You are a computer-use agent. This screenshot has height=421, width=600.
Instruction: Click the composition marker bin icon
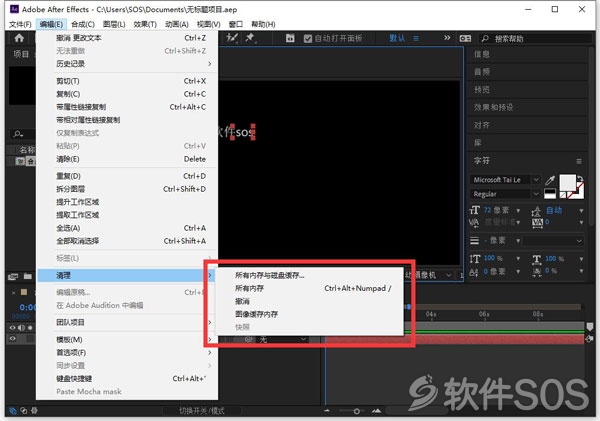(590, 326)
